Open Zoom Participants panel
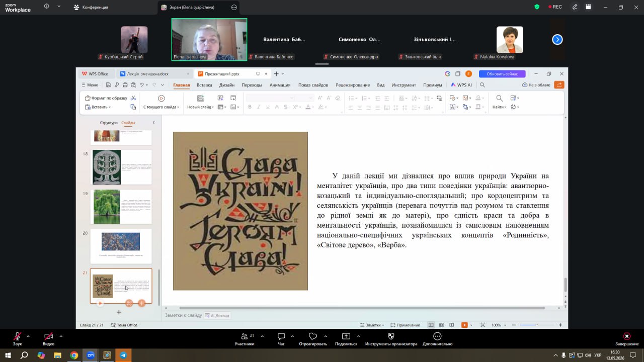This screenshot has height=362, width=644. 245,339
